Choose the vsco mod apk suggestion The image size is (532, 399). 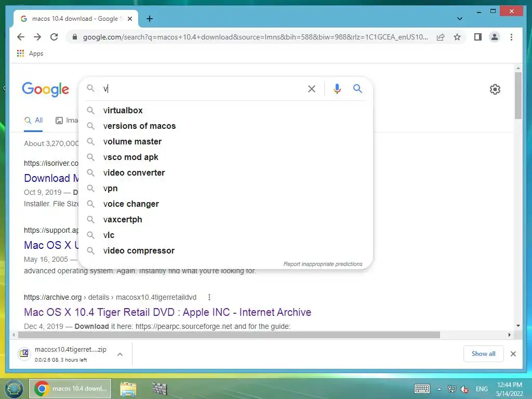(225, 157)
